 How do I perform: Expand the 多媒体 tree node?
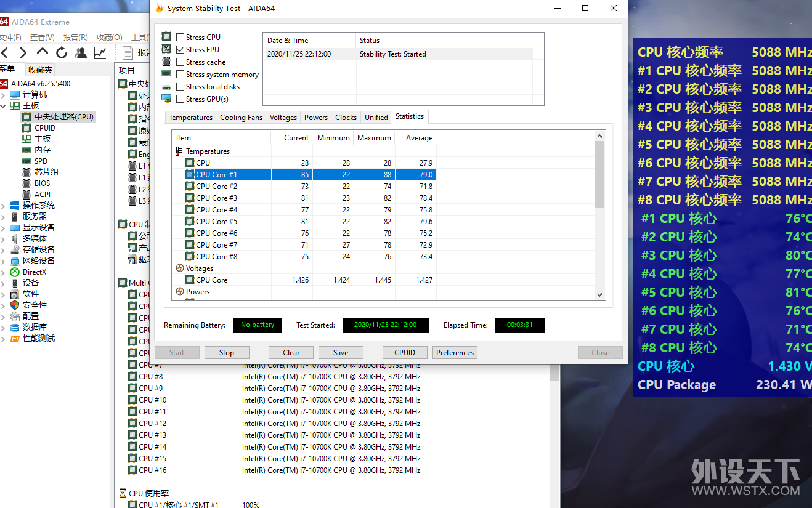[x=4, y=238]
